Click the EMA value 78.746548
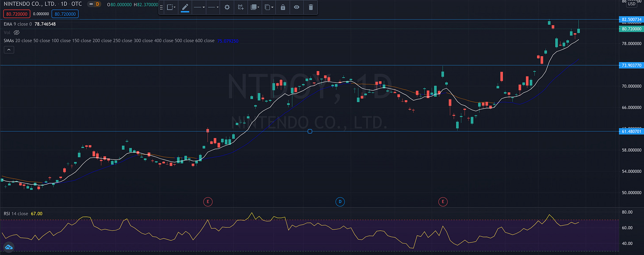The height and width of the screenshot is (255, 644). [45, 24]
